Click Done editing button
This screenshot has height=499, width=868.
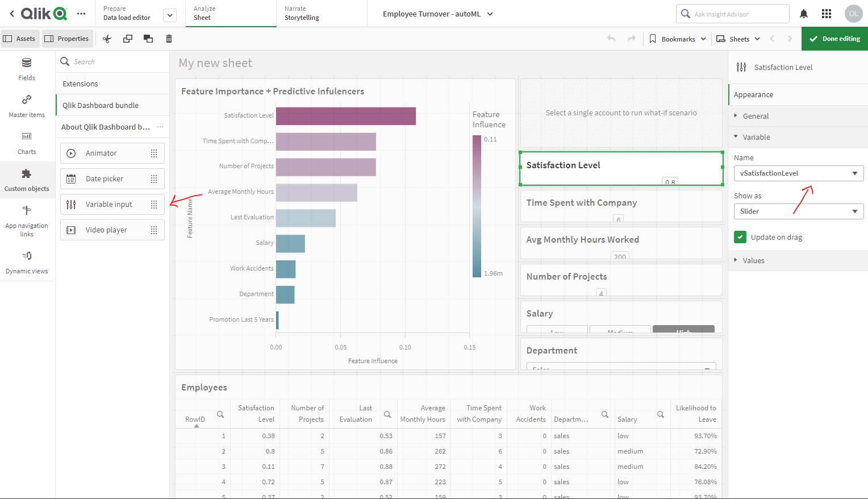[x=834, y=39]
